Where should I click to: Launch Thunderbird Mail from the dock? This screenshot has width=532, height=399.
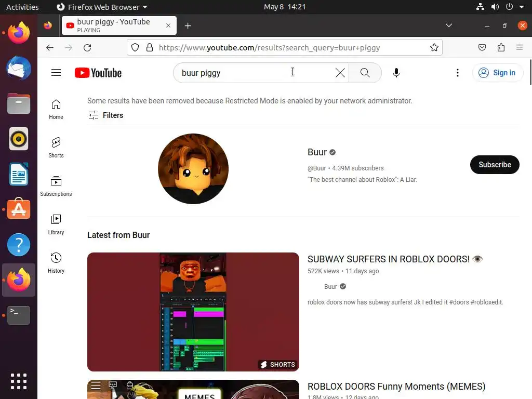[19, 68]
